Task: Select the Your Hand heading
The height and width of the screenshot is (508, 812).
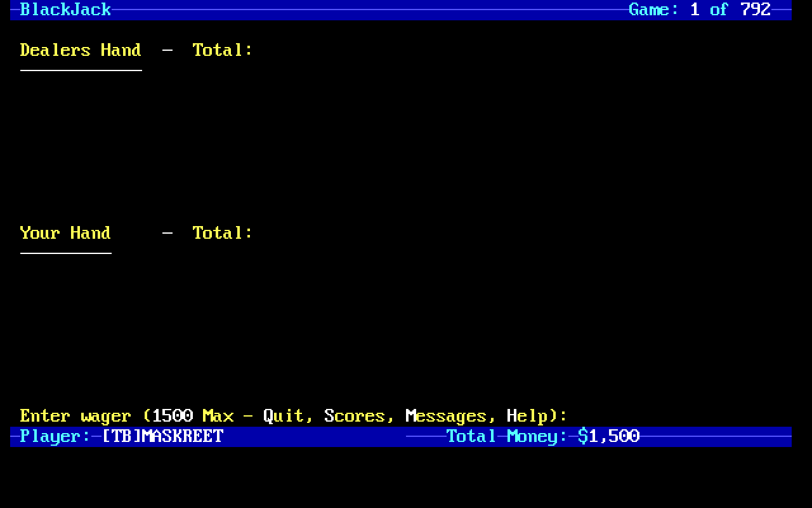Action: tap(65, 233)
